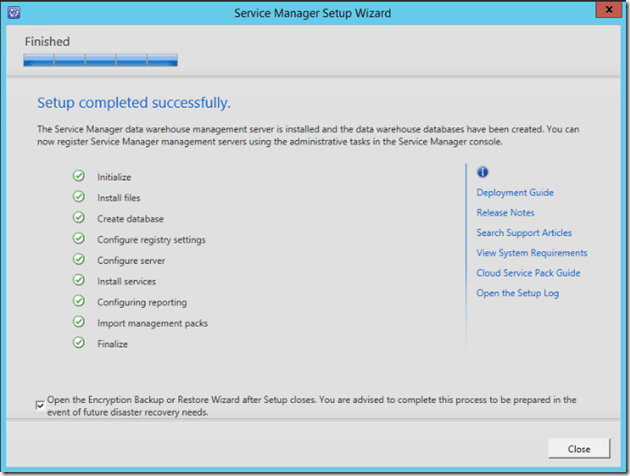The height and width of the screenshot is (476, 630).
Task: Click the Finished progress bar
Action: [101, 60]
